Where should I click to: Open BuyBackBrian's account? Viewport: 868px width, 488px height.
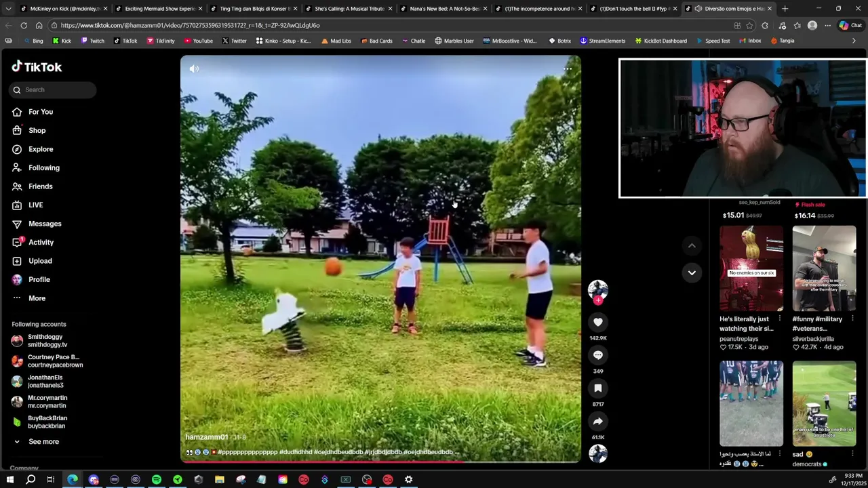(47, 422)
